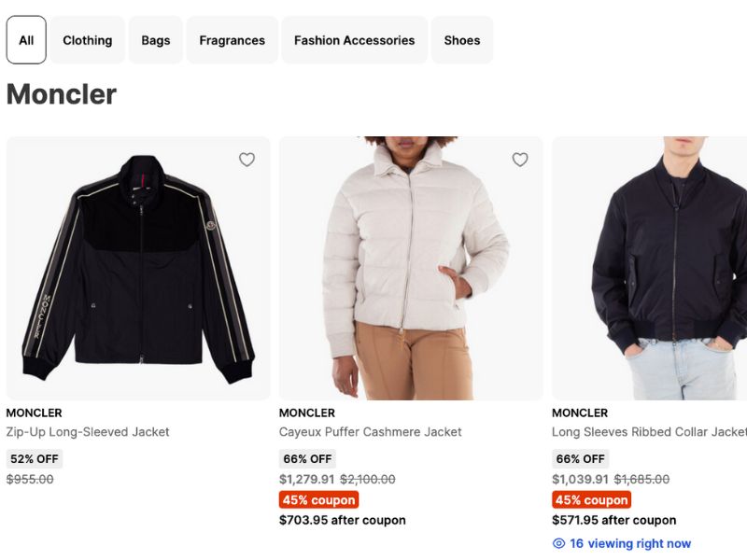Click the heart icon on Zip-Up Long-Sleeved Jacket

click(x=247, y=160)
